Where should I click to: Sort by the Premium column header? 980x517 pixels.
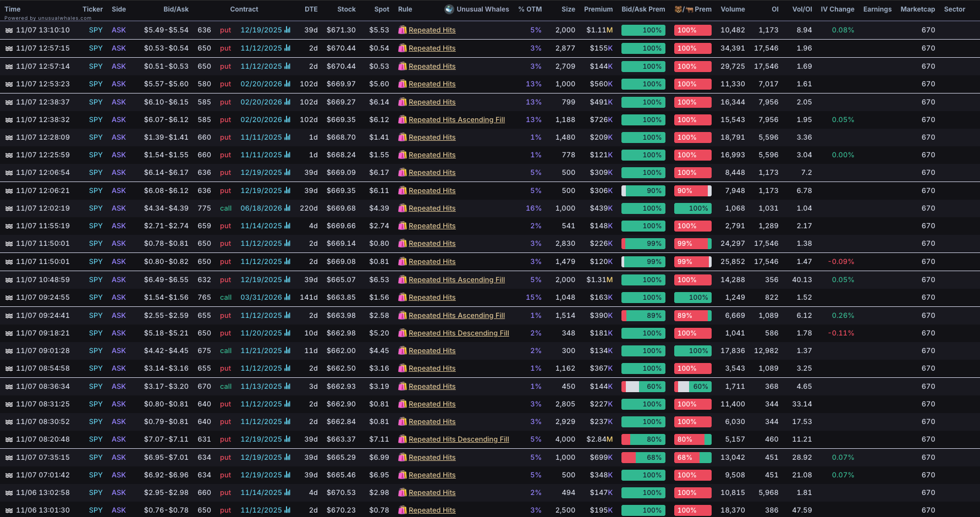598,9
